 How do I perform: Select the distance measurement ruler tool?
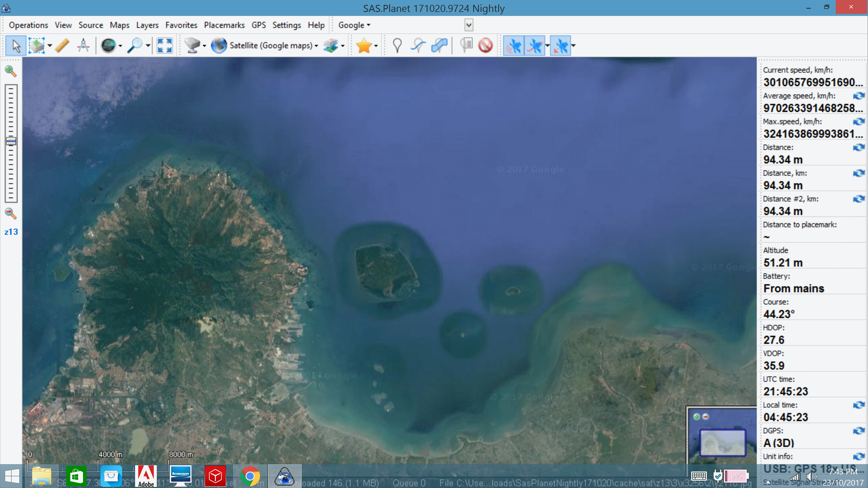point(62,46)
